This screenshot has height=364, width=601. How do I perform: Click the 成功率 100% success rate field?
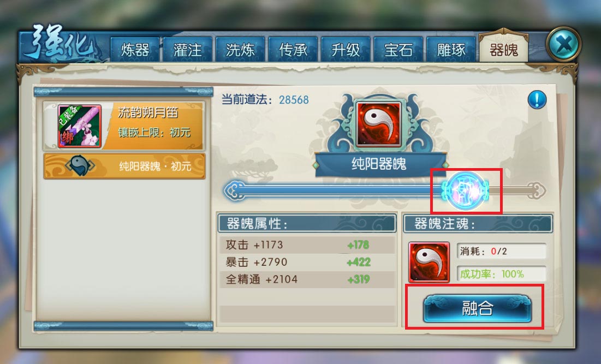point(501,274)
